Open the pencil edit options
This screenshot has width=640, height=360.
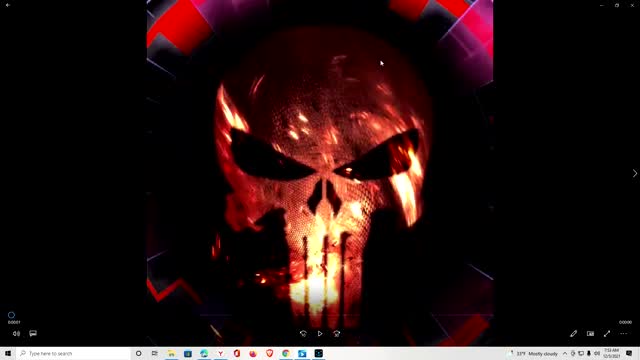(573, 333)
